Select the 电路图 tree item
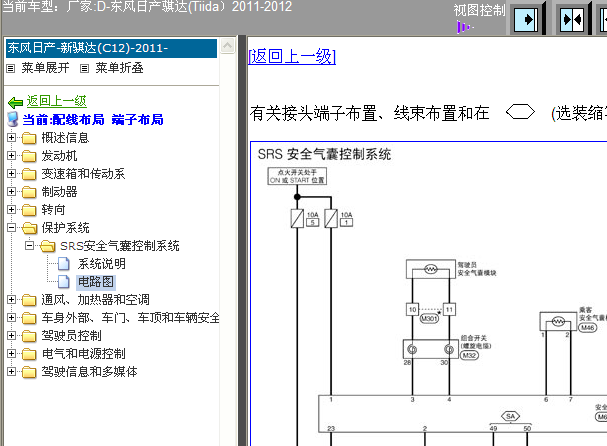Viewport: 607px width, 446px height. pyautogui.click(x=96, y=282)
